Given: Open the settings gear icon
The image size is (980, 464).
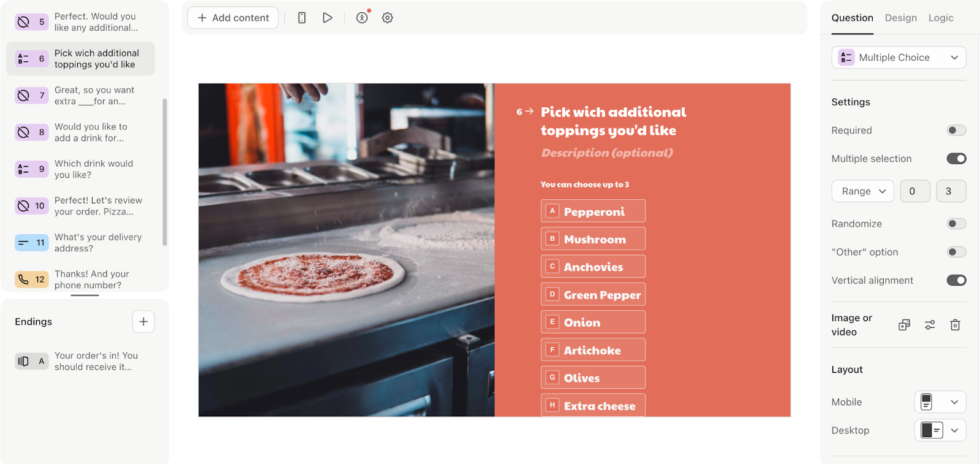Looking at the screenshot, I should [388, 18].
